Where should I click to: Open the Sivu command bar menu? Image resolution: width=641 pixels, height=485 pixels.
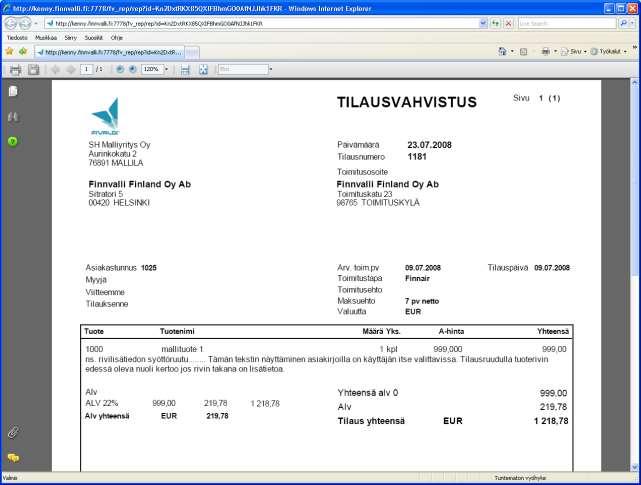(574, 52)
